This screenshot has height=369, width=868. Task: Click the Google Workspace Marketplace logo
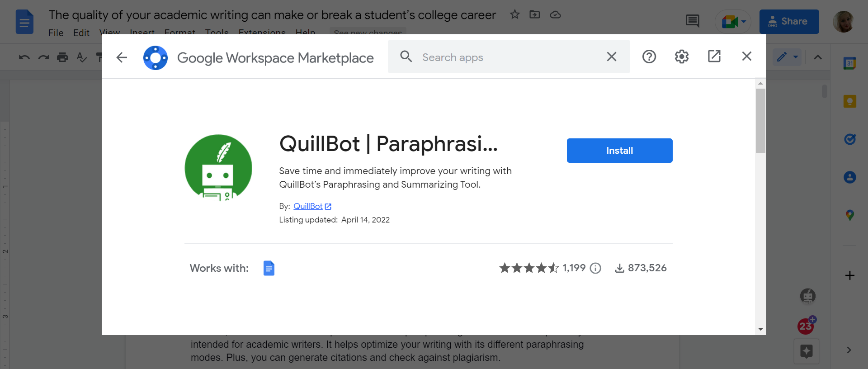(156, 58)
